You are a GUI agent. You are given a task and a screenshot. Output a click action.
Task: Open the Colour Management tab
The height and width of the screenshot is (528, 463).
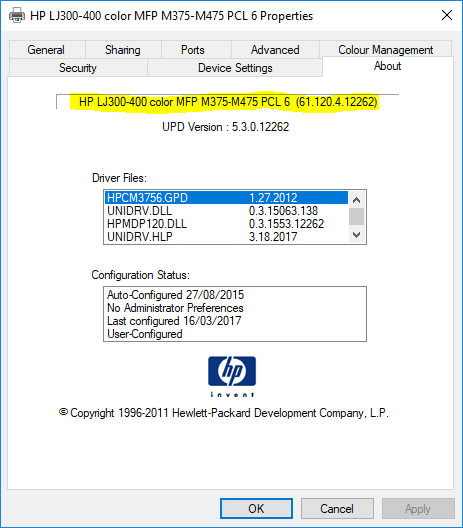386,49
